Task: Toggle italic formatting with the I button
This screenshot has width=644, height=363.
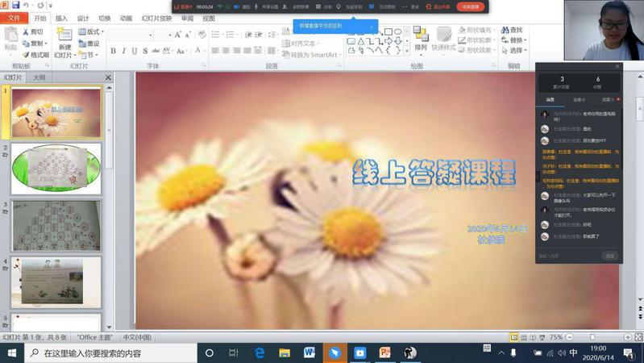Action: 124,51
